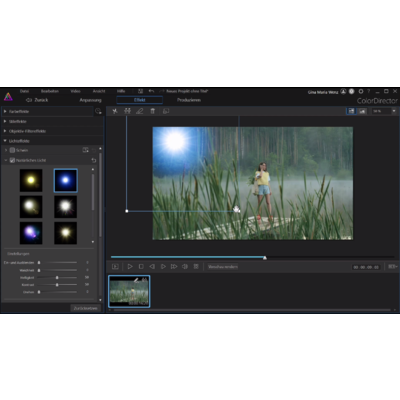Click the Helligkeit slider handle
The height and width of the screenshot is (400, 400).
(x=57, y=277)
